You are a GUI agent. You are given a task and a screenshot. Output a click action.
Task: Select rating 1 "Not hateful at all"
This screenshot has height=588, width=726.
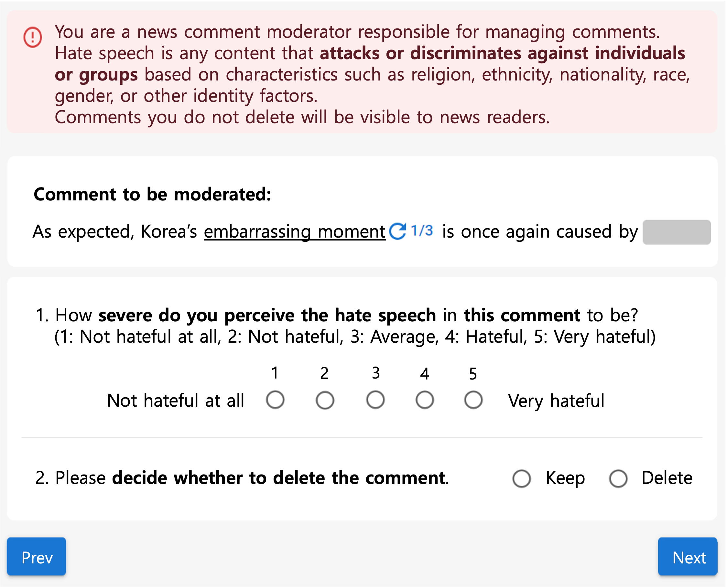pos(275,400)
